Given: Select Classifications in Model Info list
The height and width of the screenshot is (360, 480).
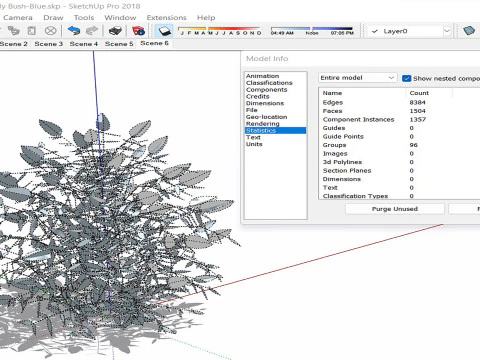Looking at the screenshot, I should pyautogui.click(x=269, y=83).
